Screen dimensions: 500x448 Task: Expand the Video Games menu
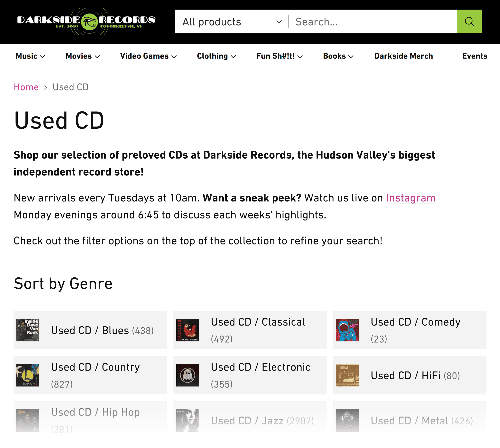[x=148, y=56]
